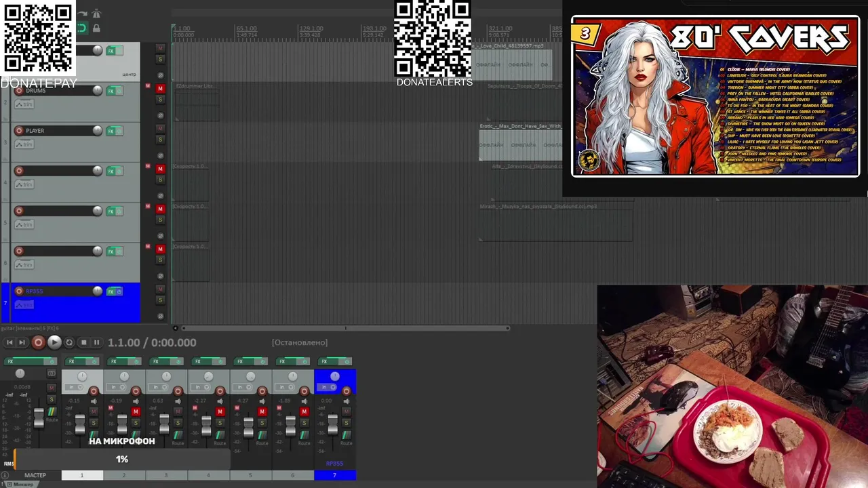The width and height of the screenshot is (868, 488).
Task: Click the volume fader on mixer strip 7
Action: click(332, 424)
